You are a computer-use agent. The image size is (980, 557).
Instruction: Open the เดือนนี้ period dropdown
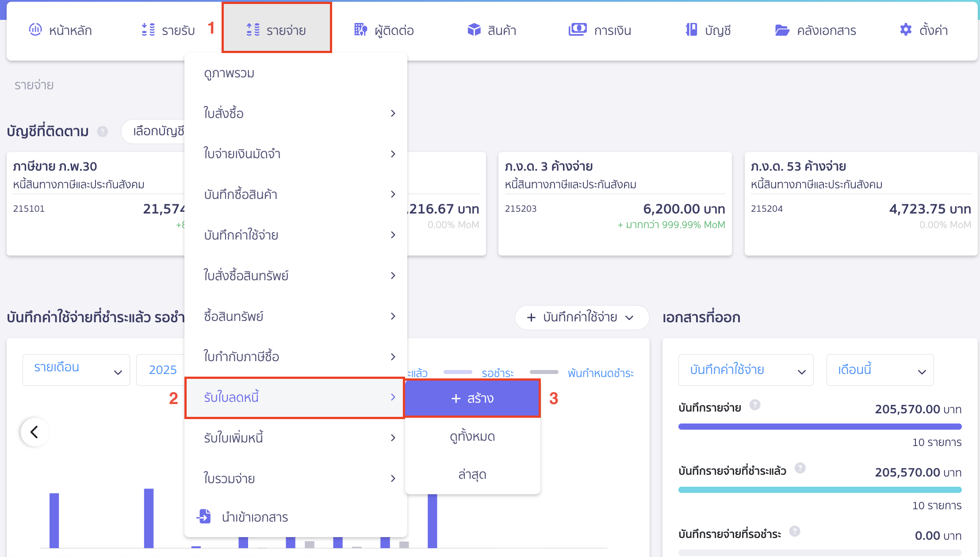[x=880, y=370]
